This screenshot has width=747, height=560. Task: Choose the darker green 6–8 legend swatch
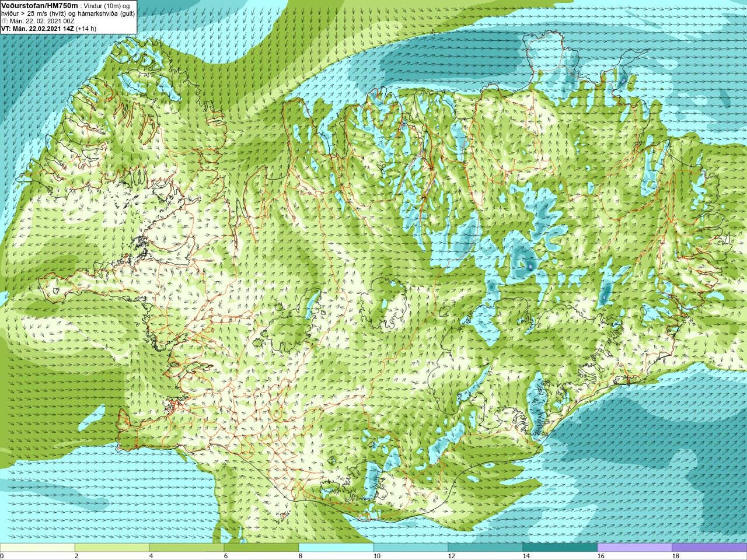(x=261, y=548)
